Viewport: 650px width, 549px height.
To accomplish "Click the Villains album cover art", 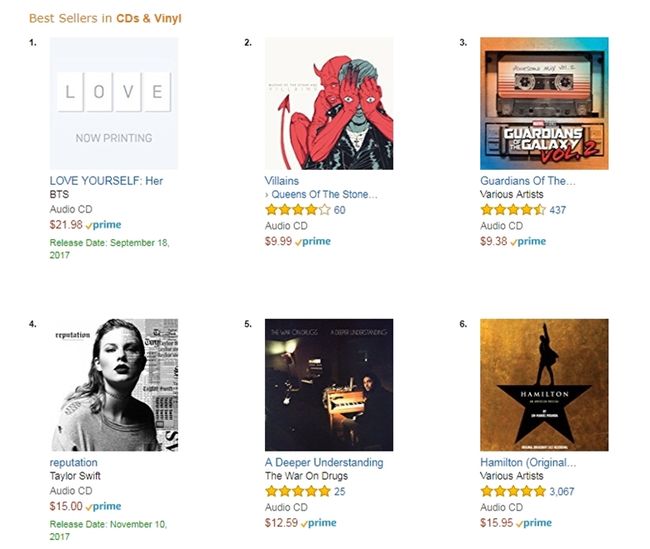I will tap(329, 103).
